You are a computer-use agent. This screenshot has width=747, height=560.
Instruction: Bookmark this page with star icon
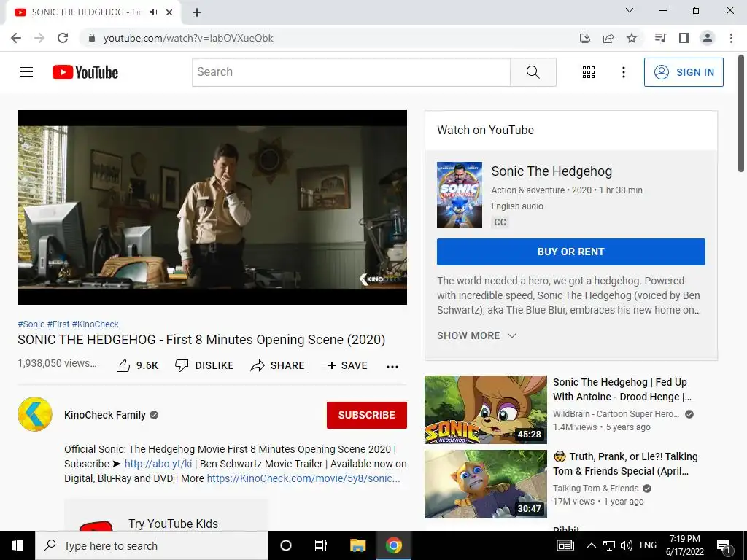[632, 38]
